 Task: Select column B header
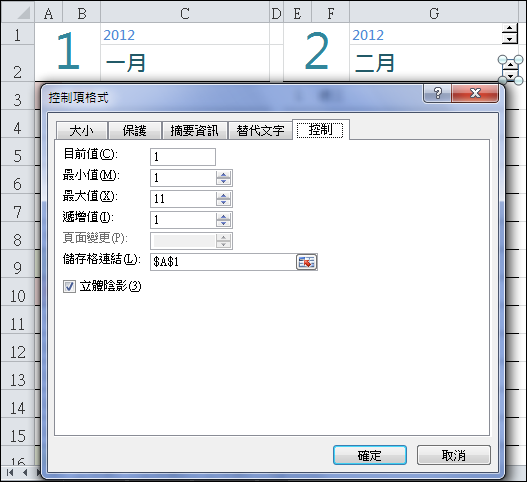click(x=82, y=13)
